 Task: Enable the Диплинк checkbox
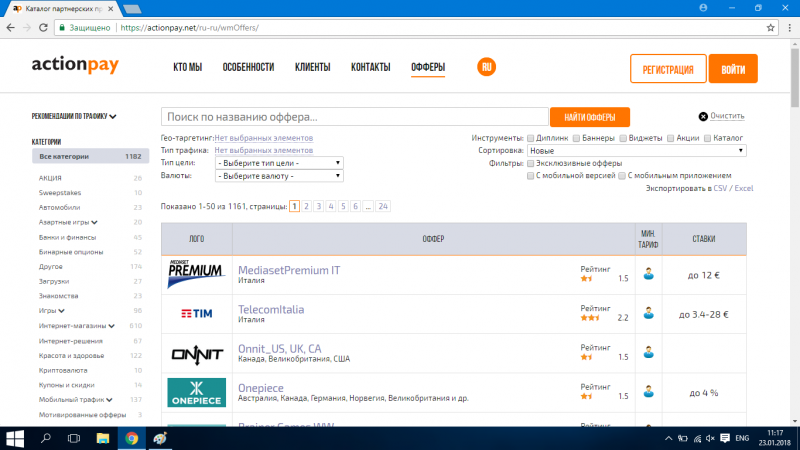click(x=530, y=138)
